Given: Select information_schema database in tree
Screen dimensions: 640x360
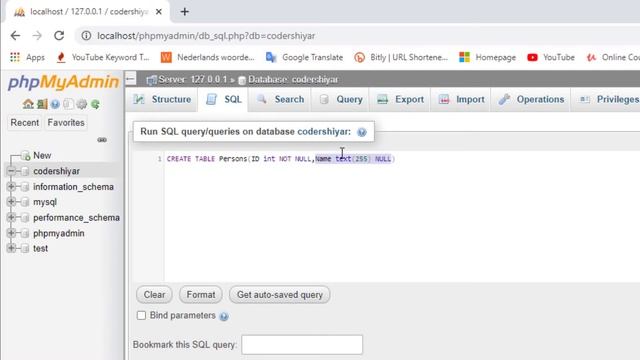Looking at the screenshot, I should (x=73, y=187).
